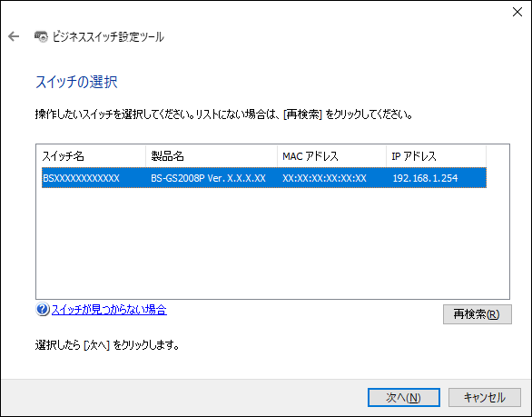Sort by MAC アドレス column header

[331, 156]
